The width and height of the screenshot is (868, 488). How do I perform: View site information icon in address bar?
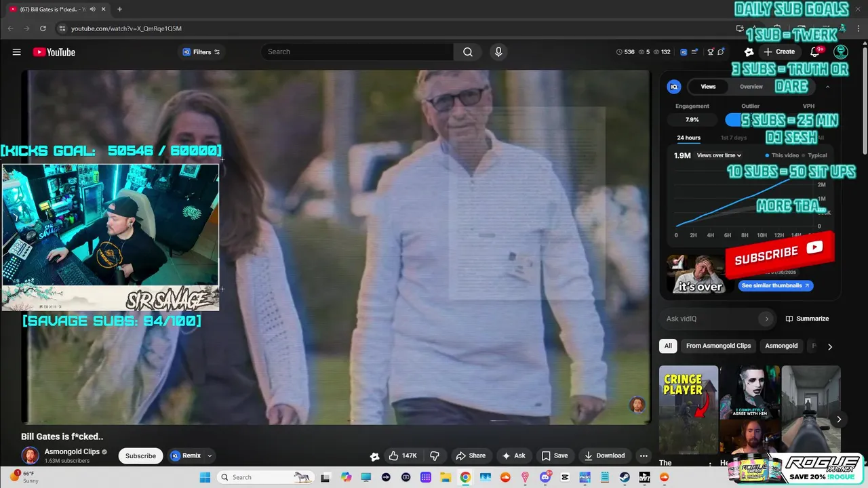[x=62, y=28]
